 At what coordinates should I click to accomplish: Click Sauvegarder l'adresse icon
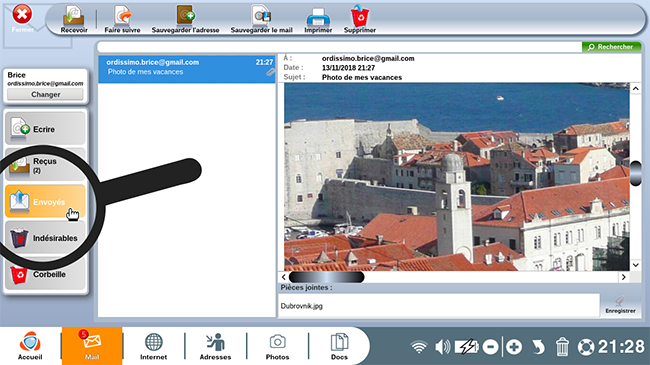point(185,19)
